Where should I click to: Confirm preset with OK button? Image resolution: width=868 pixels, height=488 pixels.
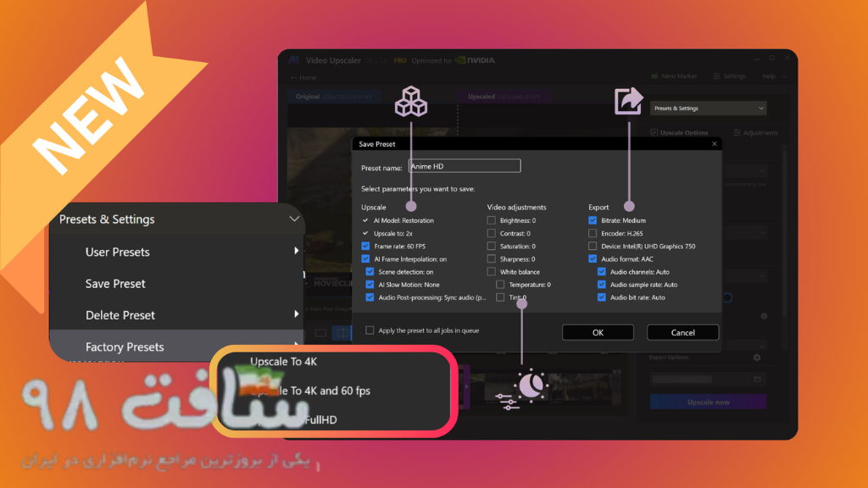(x=598, y=332)
